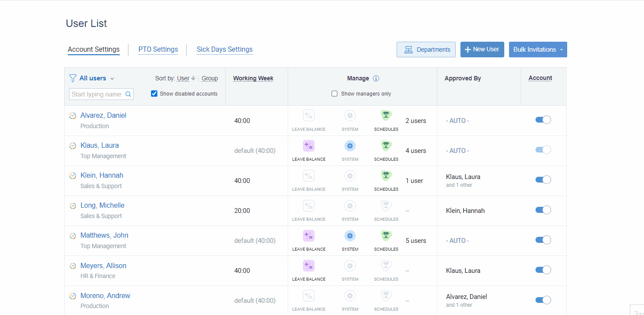Click the 1 user count for Klein, Hannah
Screen dimensions: 644x315
coord(414,181)
